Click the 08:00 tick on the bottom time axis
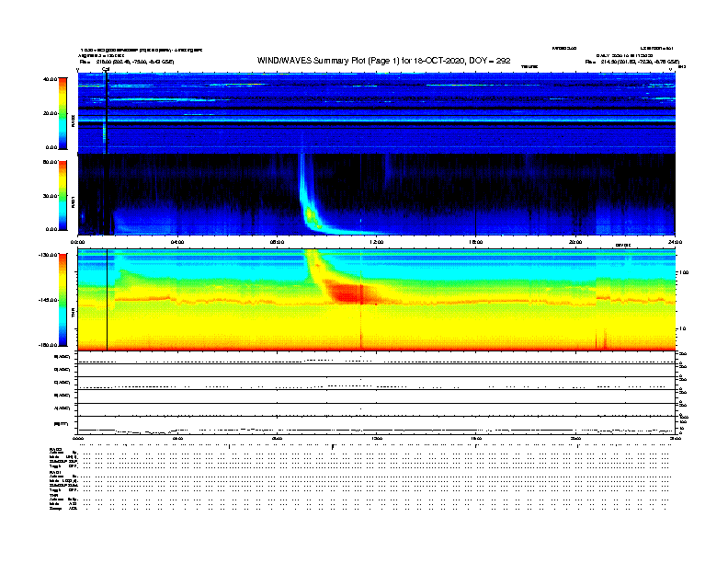Screen dimensions: 728x563 coord(277,438)
